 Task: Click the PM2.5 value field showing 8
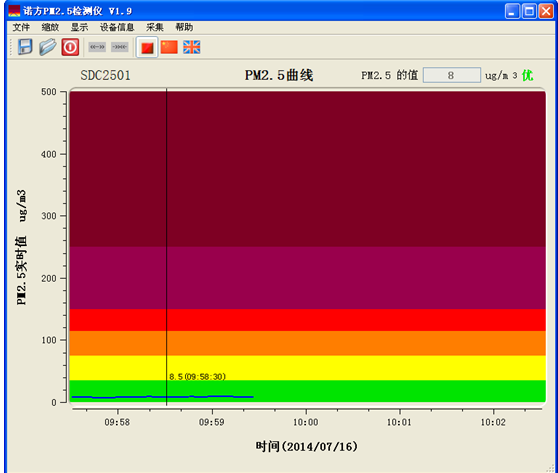point(452,75)
